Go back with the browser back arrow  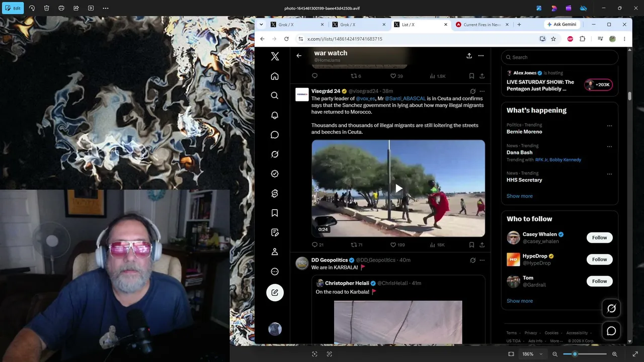(x=262, y=39)
